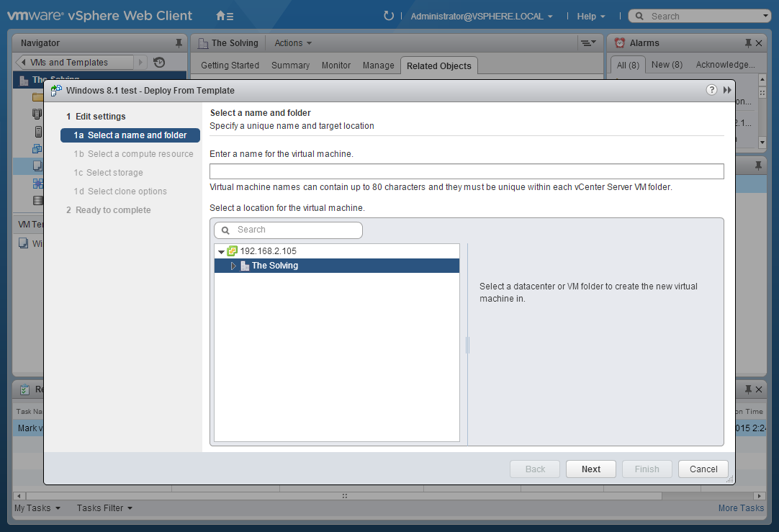The height and width of the screenshot is (532, 779).
Task: Click the template icon under VM Templates list
Action: click(23, 243)
